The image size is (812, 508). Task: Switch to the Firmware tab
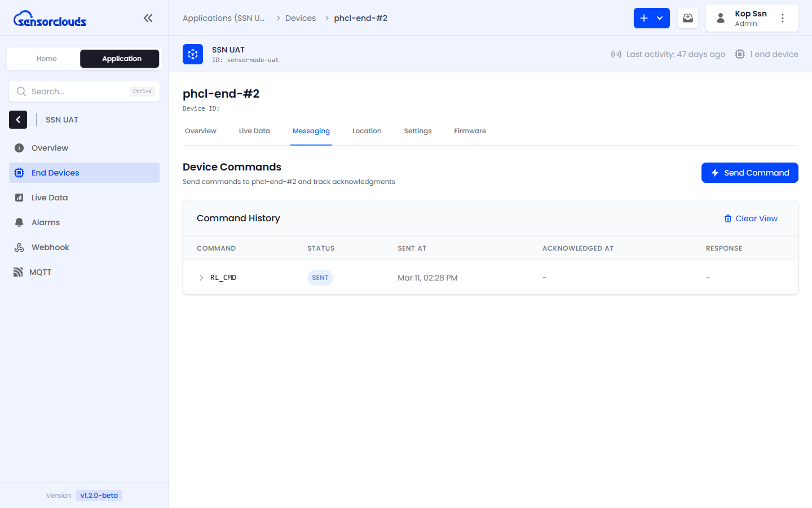point(470,130)
